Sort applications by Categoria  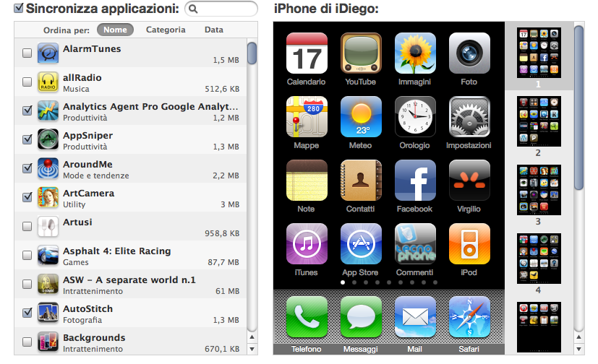166,30
